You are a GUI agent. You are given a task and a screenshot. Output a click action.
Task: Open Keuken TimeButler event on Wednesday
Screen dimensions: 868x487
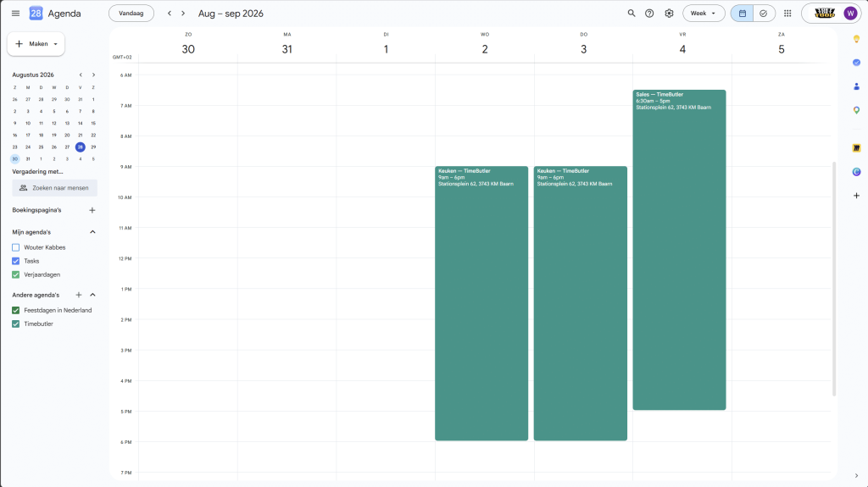point(481,303)
